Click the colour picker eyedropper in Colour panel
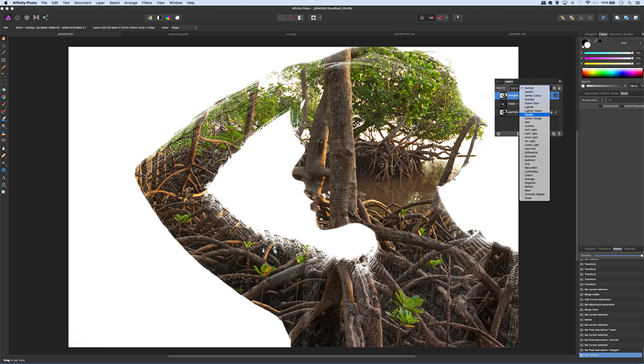 [x=595, y=41]
